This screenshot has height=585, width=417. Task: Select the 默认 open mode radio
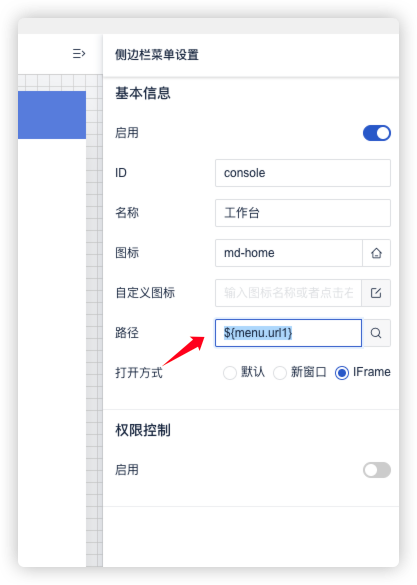pos(229,372)
